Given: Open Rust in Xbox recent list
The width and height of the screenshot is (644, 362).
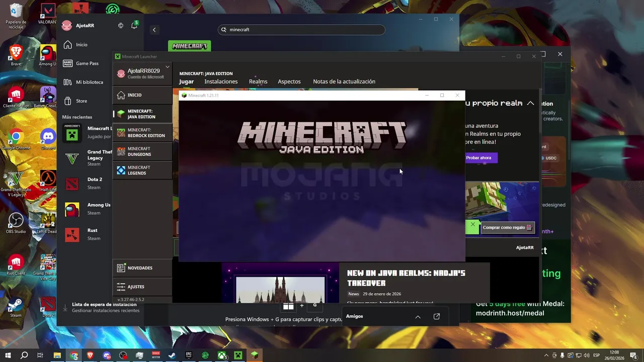Looking at the screenshot, I should tap(87, 234).
